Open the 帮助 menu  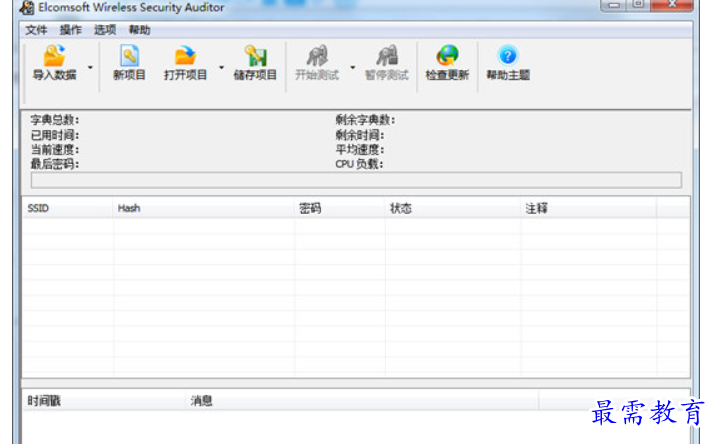(140, 30)
